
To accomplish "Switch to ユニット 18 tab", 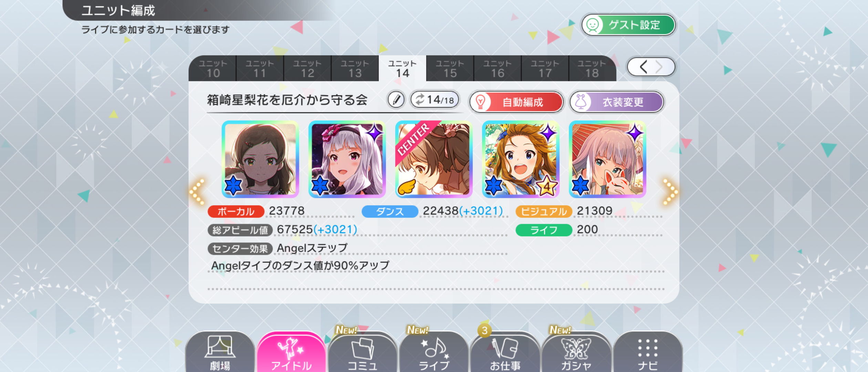I will coord(592,68).
